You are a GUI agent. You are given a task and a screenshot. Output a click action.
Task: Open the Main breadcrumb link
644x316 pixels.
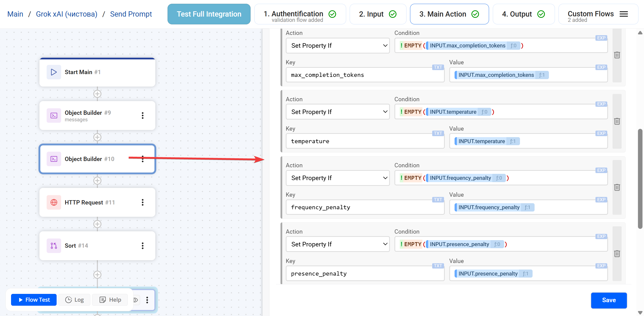(15, 14)
